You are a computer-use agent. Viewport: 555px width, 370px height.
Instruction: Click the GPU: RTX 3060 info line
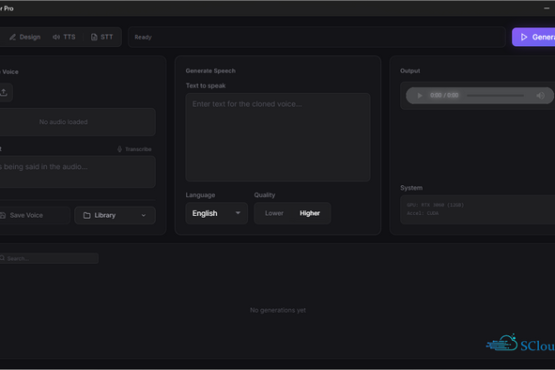click(x=435, y=205)
